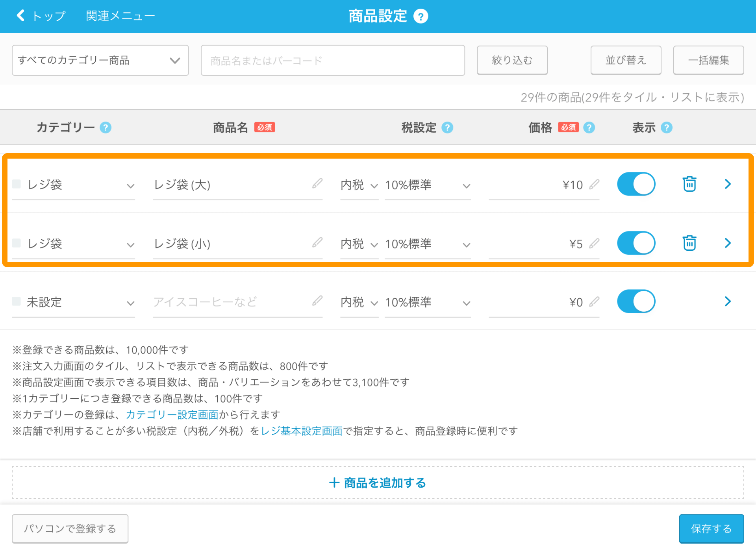Open the 内税 dropdown on the レジ袋 (小) row
756x551 pixels.
[x=359, y=244]
